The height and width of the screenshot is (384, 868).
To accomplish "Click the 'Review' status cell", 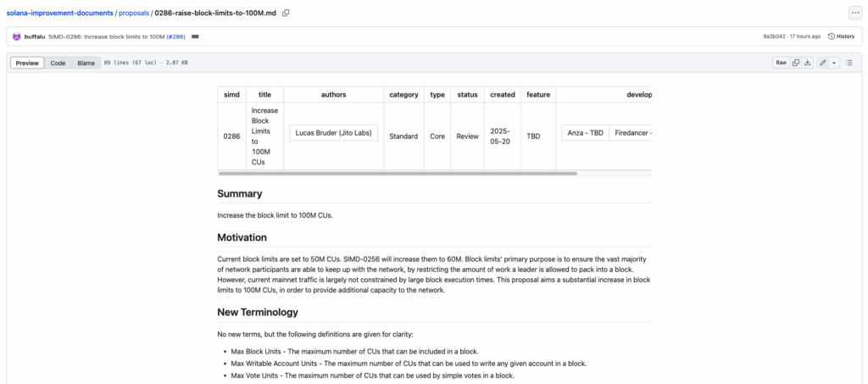I will tap(468, 136).
